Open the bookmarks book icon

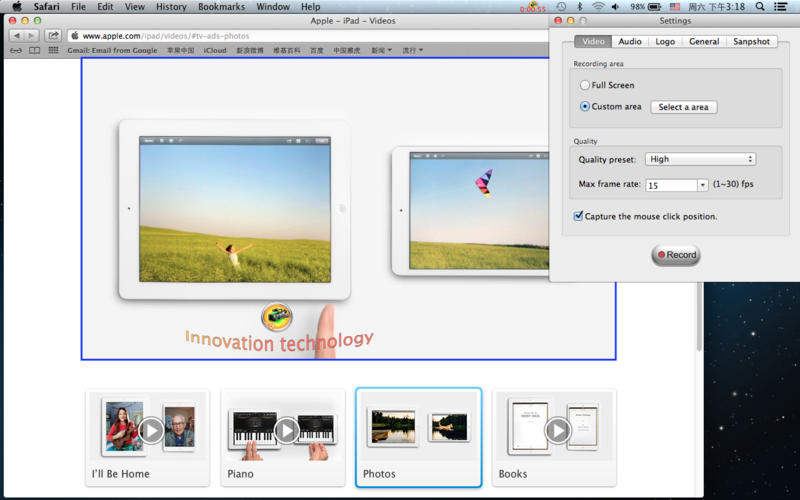pos(34,50)
